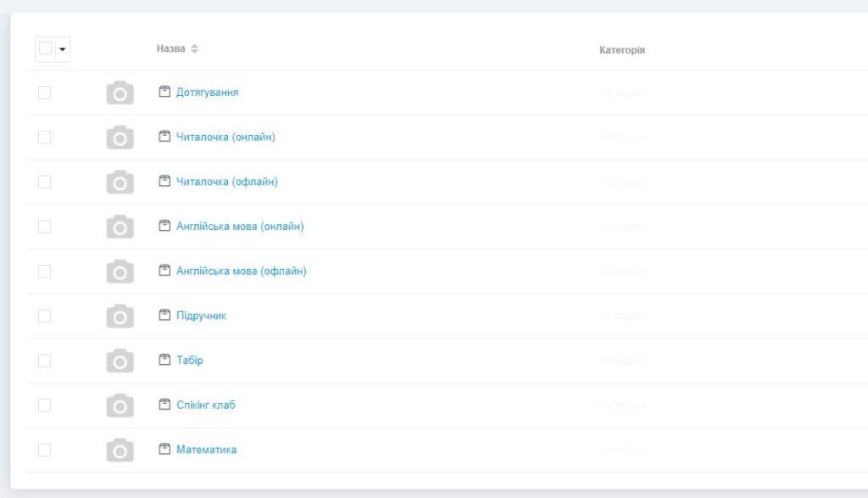The height and width of the screenshot is (498, 868).
Task: Click the box icon next to Табір
Action: tap(164, 360)
